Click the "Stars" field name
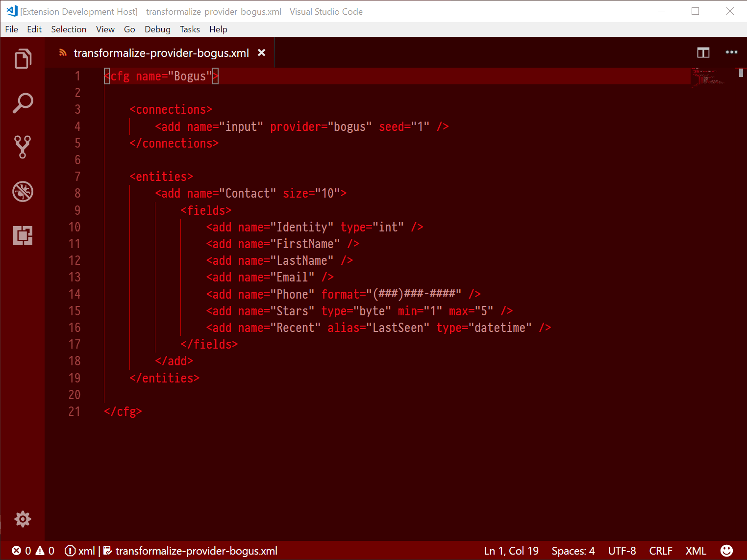The height and width of the screenshot is (560, 747). click(x=292, y=311)
